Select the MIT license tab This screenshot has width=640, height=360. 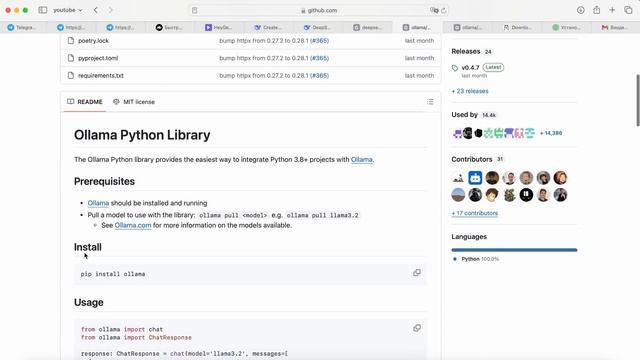pos(134,102)
